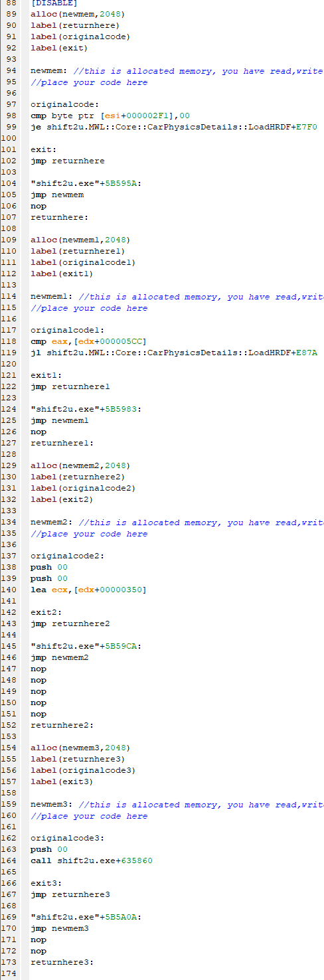
Task: Click the jmp newmem2 instruction
Action: [x=60, y=657]
